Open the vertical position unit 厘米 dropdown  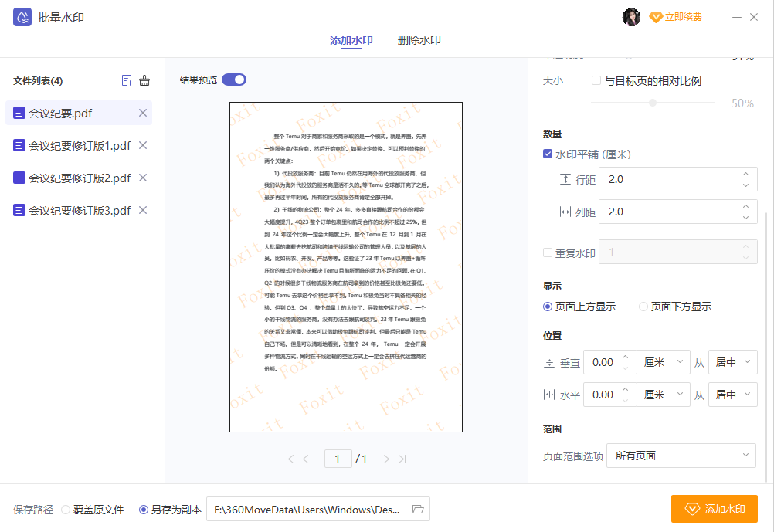click(664, 362)
